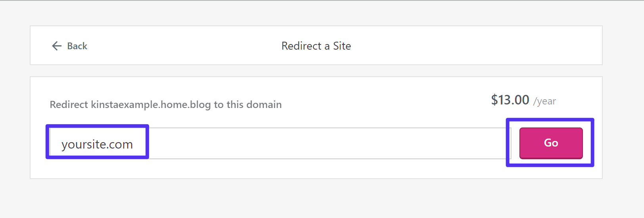This screenshot has height=218, width=644.
Task: Select the Redirect a Site heading
Action: 316,46
